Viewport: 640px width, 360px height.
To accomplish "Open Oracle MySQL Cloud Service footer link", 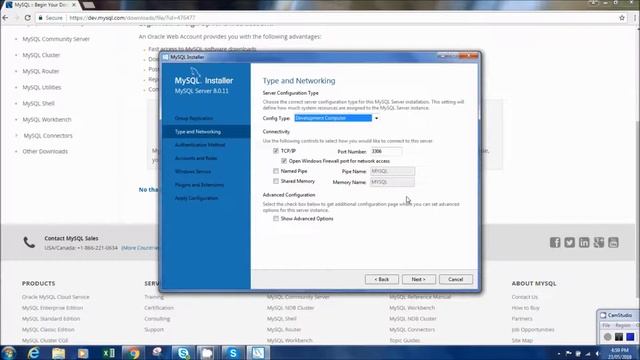I will (x=56, y=297).
